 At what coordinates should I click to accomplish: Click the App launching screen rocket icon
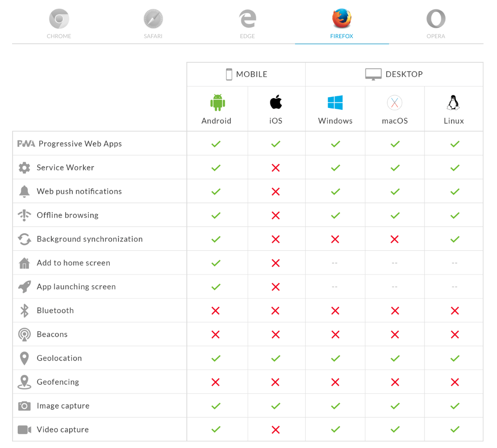24,287
